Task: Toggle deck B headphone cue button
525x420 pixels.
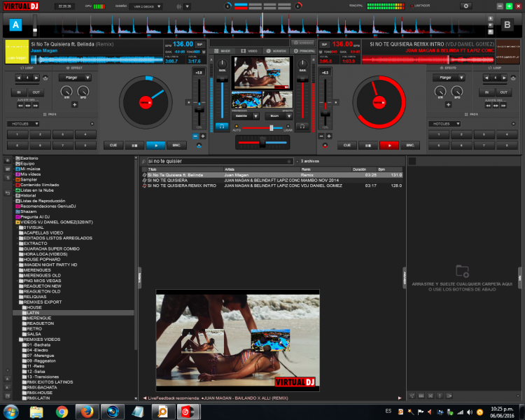Action: 302,126
